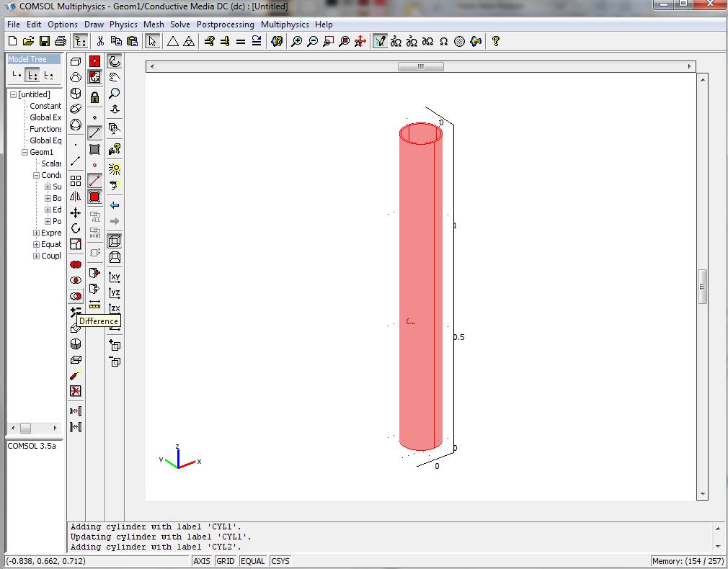Viewport: 728px width, 569px height.
Task: Expand the Bo tree node
Action: (x=48, y=199)
